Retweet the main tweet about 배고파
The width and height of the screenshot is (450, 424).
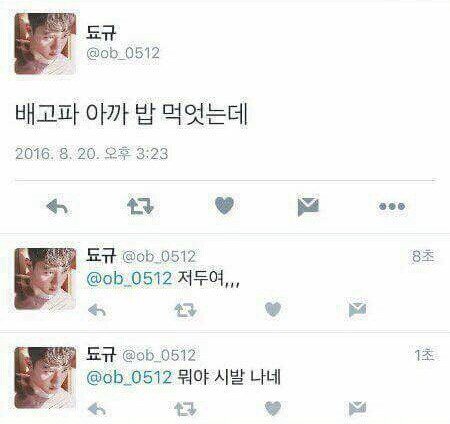pos(140,206)
